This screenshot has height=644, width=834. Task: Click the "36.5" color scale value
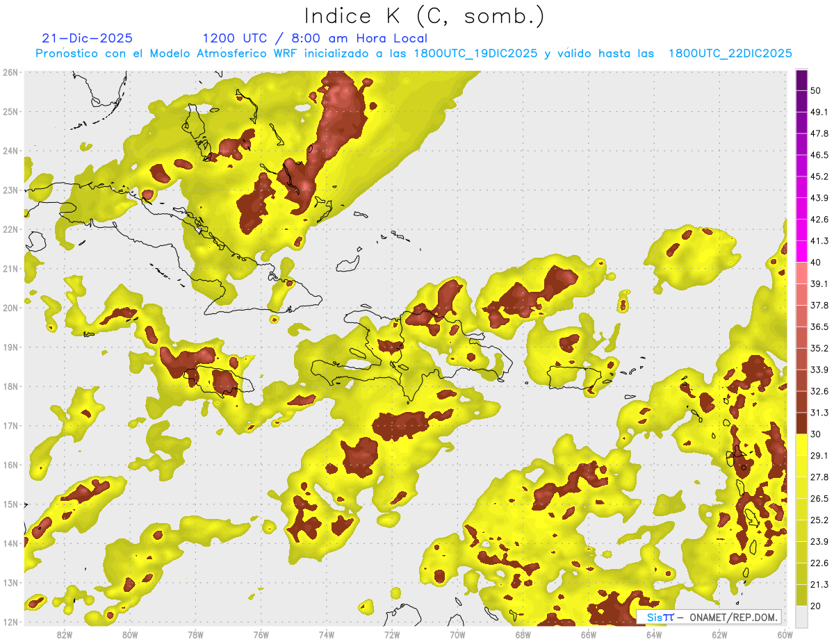(818, 327)
